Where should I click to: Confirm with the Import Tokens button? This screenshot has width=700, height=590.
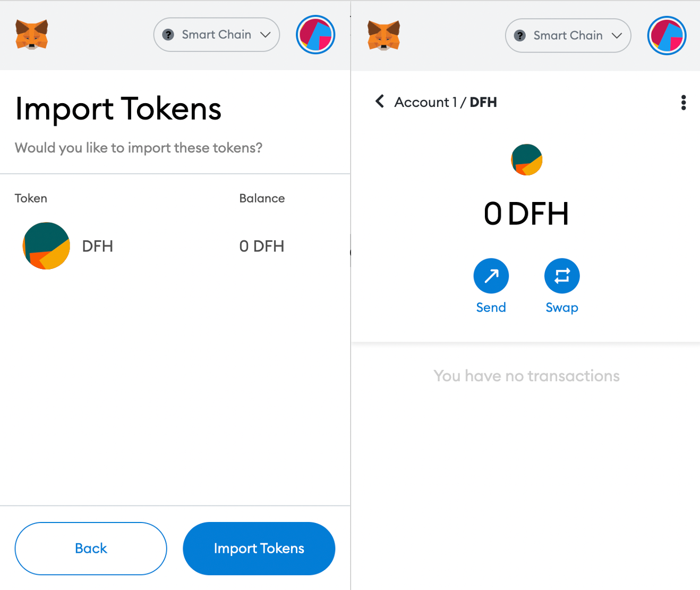tap(259, 549)
